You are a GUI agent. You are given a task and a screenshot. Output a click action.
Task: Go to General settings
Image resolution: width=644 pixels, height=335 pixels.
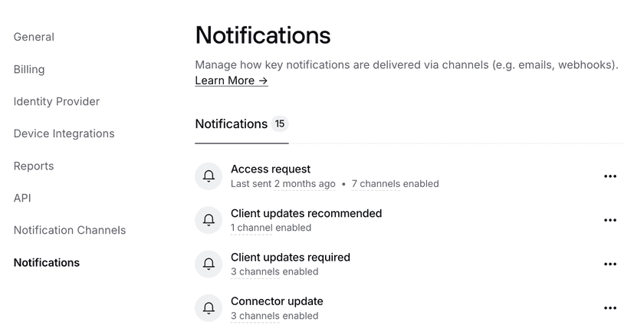click(x=34, y=37)
